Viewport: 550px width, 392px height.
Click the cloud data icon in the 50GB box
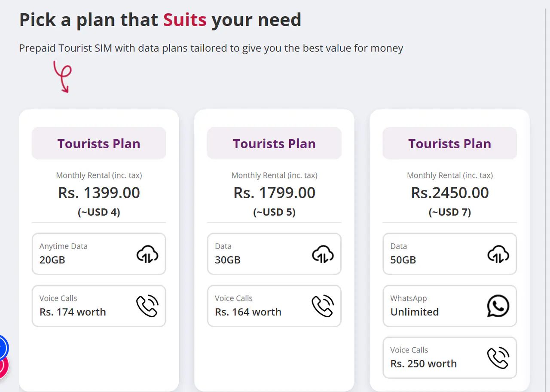pos(498,254)
